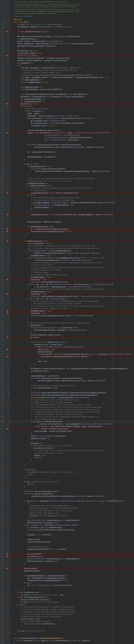The width and height of the screenshot is (134, 644).
Task: Click the lenBuff.writeInt(entrySize) statement
Action: point(39,542)
